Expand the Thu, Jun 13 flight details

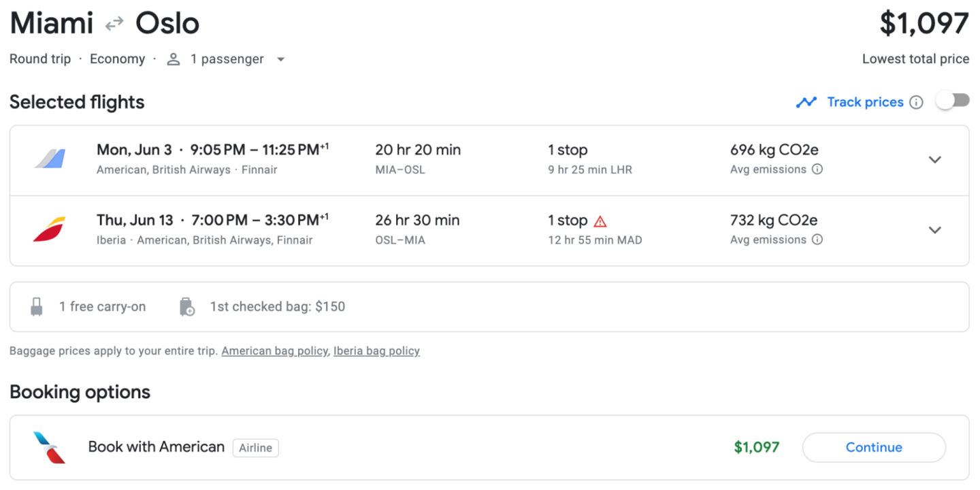tap(935, 230)
